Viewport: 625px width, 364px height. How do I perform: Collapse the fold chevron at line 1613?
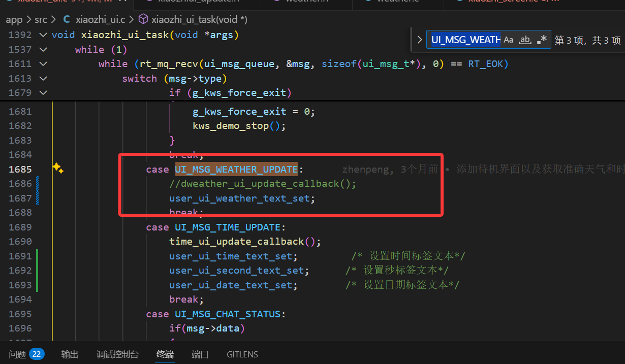pos(43,78)
